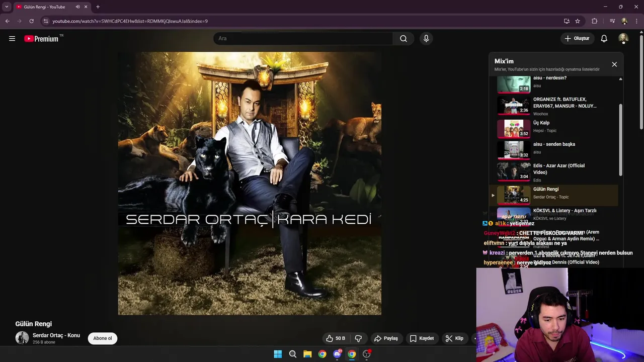Open a new browser tab
This screenshot has height=362, width=644.
[x=98, y=7]
